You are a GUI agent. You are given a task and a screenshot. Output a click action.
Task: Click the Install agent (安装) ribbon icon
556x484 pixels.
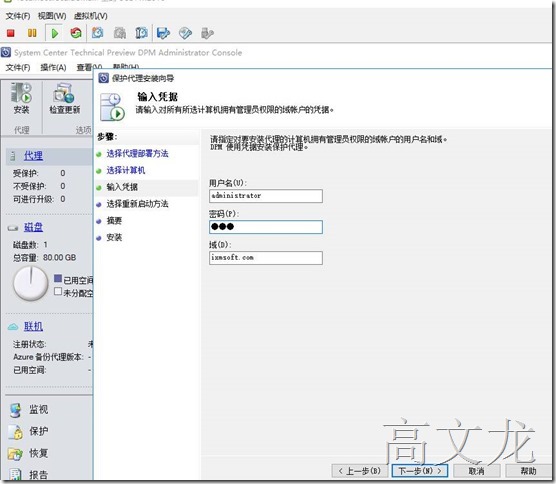[21, 93]
